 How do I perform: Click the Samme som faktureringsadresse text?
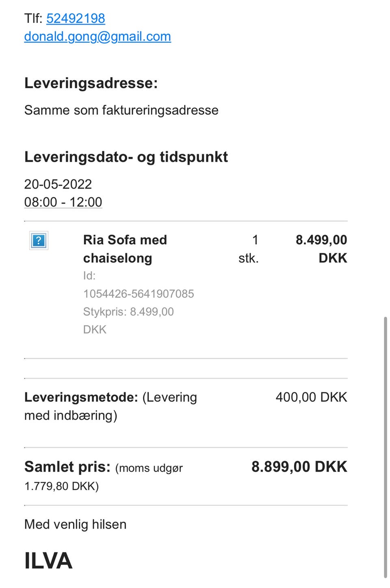[121, 110]
